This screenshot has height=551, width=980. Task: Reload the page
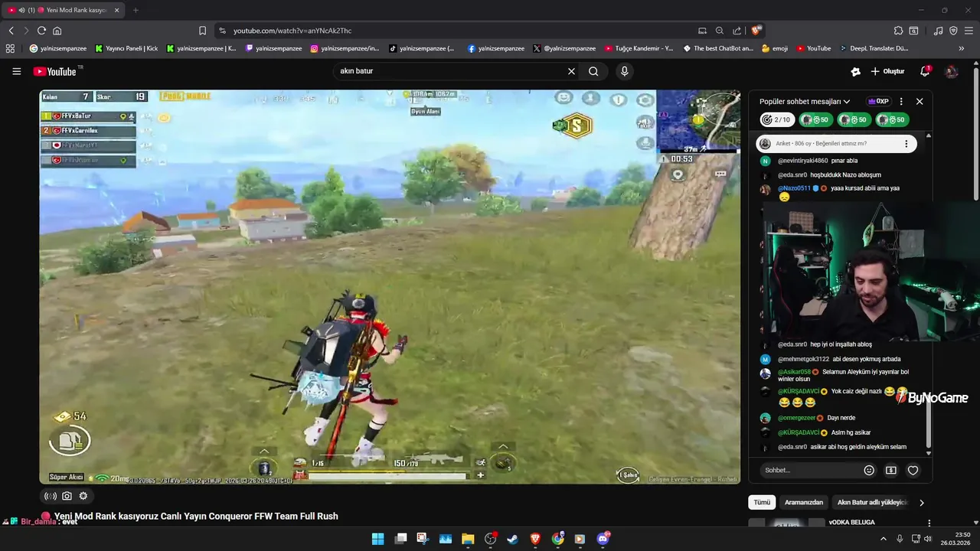tap(41, 31)
